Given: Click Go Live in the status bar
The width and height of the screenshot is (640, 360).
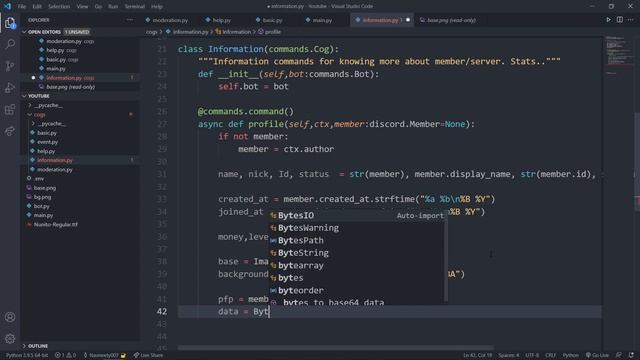Looking at the screenshot, I should click(597, 356).
